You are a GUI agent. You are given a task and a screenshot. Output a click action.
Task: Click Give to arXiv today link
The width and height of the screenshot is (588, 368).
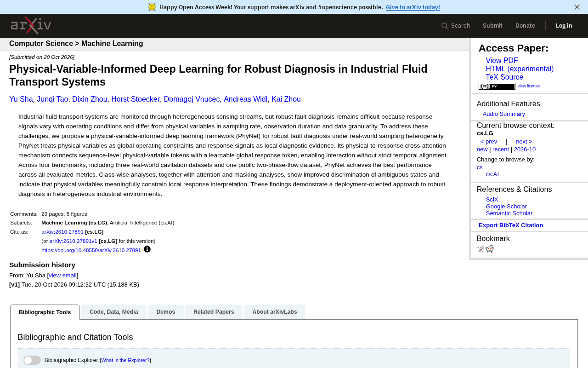click(x=413, y=7)
